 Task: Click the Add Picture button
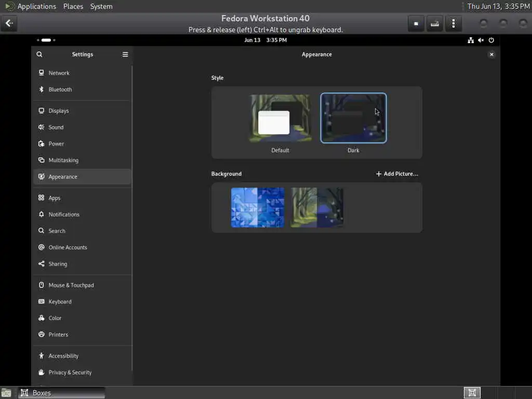[x=397, y=174]
